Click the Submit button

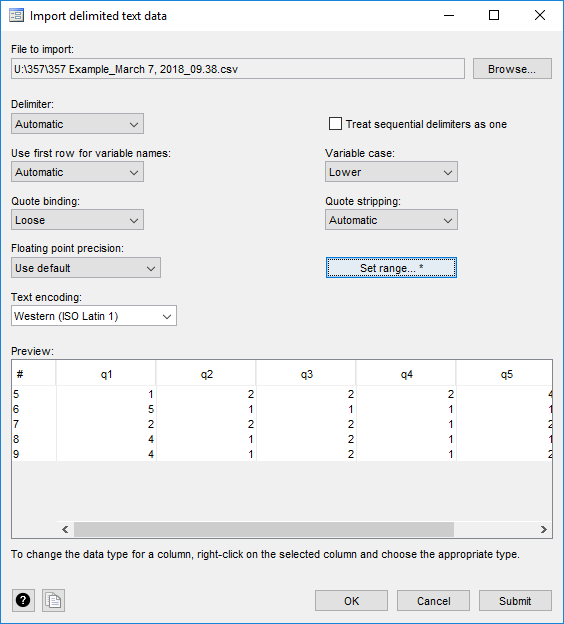coord(515,601)
